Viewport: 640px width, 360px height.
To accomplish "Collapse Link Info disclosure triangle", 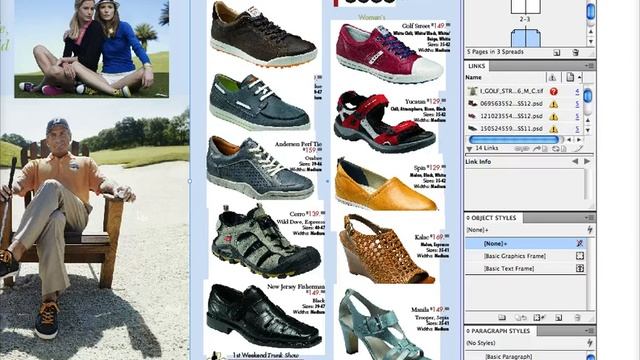I will [469, 149].
